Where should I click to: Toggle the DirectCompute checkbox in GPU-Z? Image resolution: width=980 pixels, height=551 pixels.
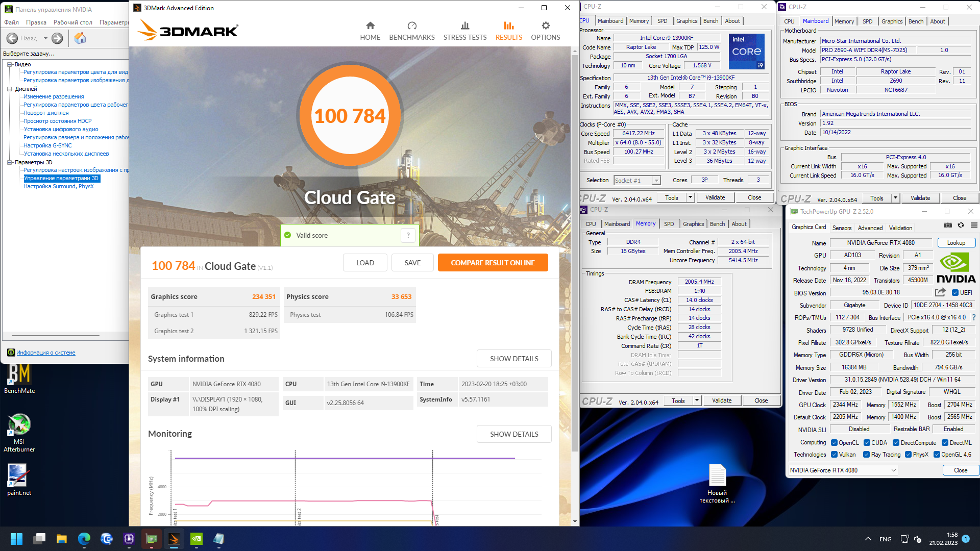[x=896, y=443]
